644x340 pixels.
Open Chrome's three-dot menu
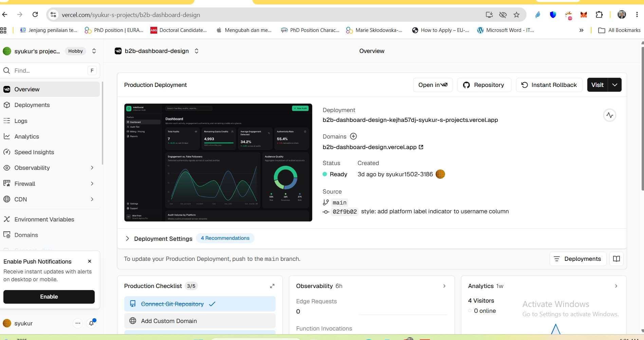[637, 15]
